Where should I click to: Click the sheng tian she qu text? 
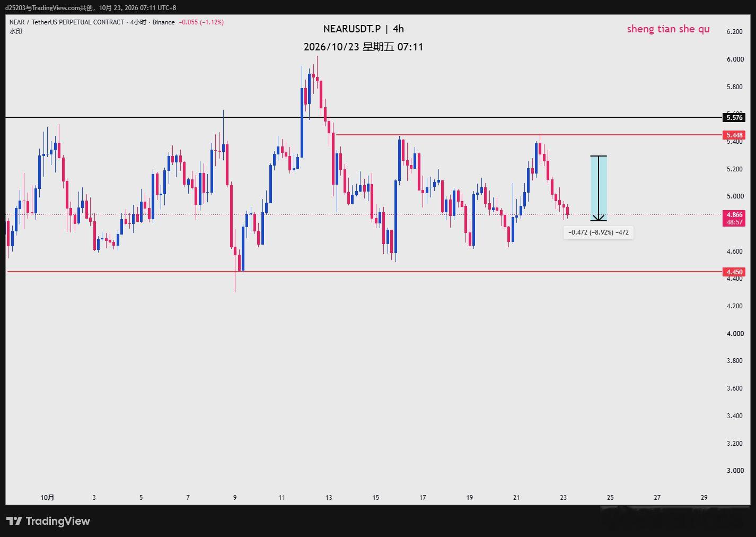coord(668,29)
